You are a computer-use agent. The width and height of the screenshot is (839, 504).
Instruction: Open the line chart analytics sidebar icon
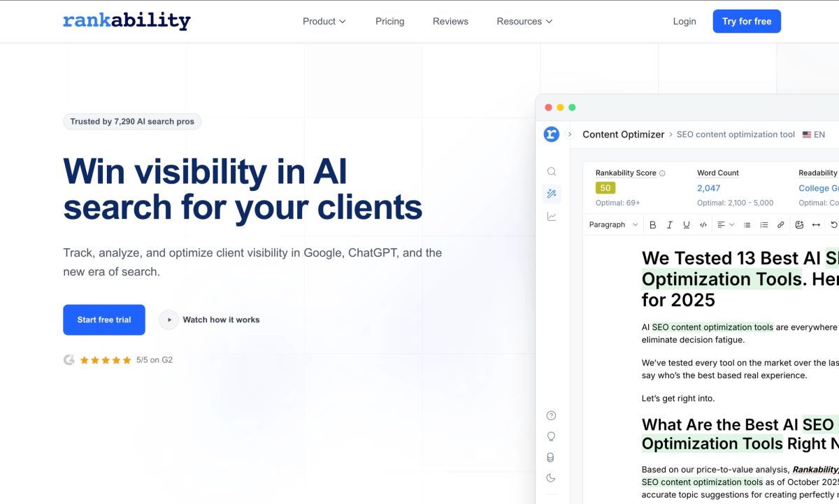tap(552, 217)
